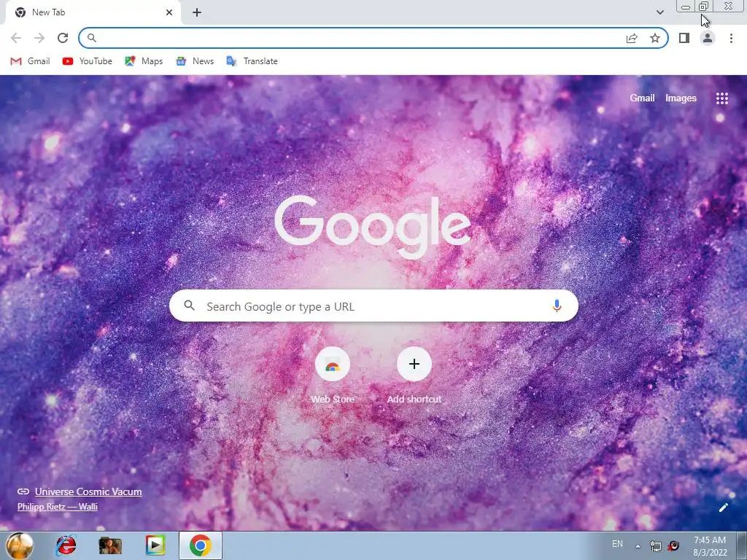Click the Images link
Screen dimensions: 747x560
point(681,98)
